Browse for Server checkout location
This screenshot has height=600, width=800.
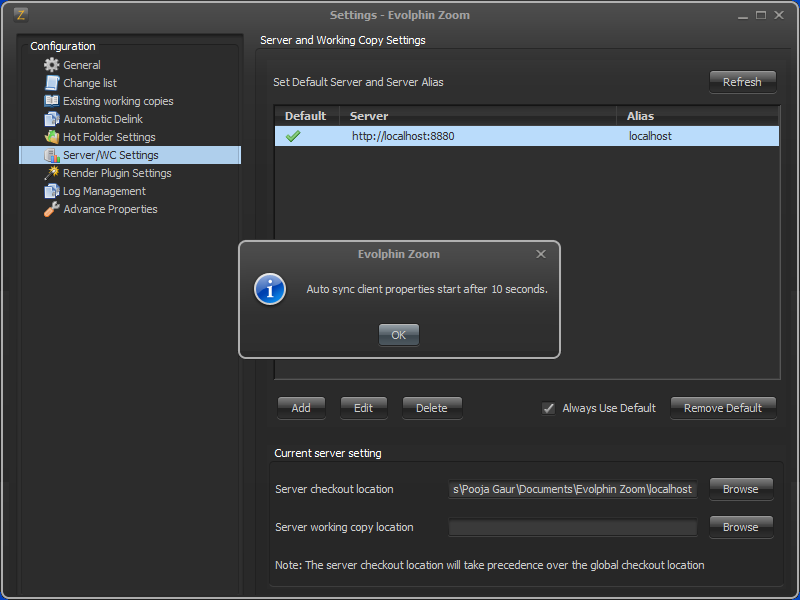pyautogui.click(x=741, y=489)
